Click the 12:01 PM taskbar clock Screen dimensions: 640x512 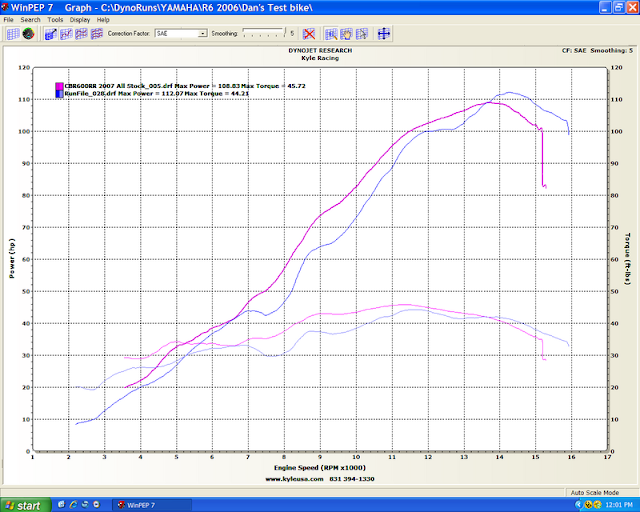[619, 505]
